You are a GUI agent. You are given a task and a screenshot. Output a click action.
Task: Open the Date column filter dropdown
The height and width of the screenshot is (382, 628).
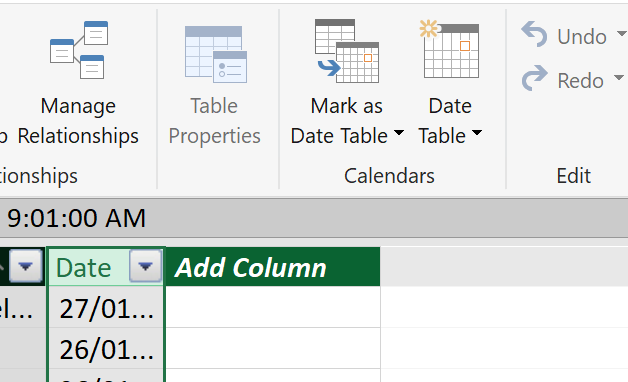145,266
